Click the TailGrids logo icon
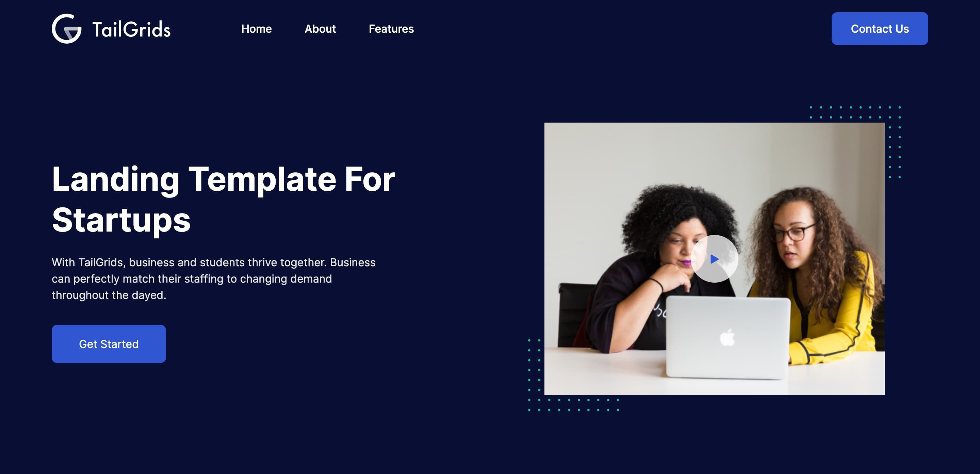Image resolution: width=980 pixels, height=474 pixels. click(x=67, y=28)
